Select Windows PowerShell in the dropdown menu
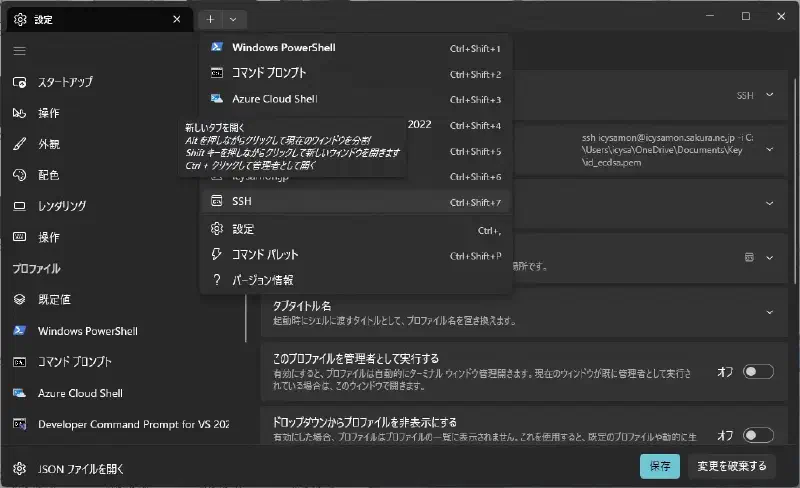This screenshot has height=488, width=800. pos(356,47)
